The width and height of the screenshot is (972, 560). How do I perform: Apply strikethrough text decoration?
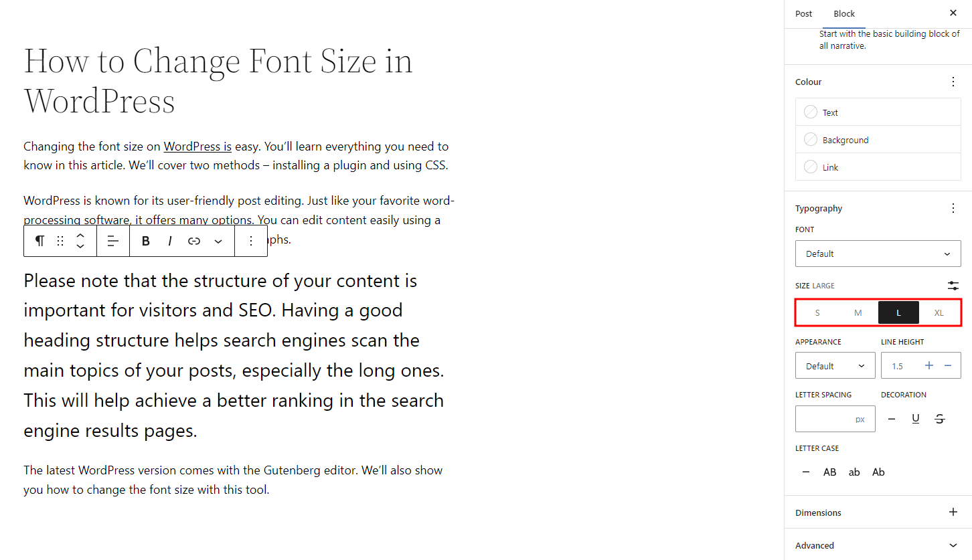pyautogui.click(x=940, y=419)
